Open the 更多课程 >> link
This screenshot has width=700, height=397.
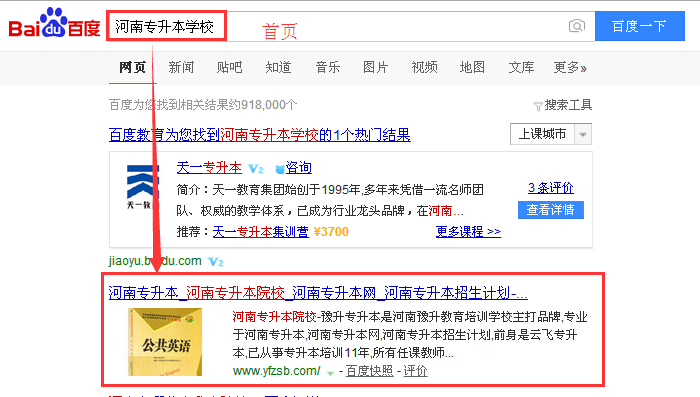click(x=468, y=231)
